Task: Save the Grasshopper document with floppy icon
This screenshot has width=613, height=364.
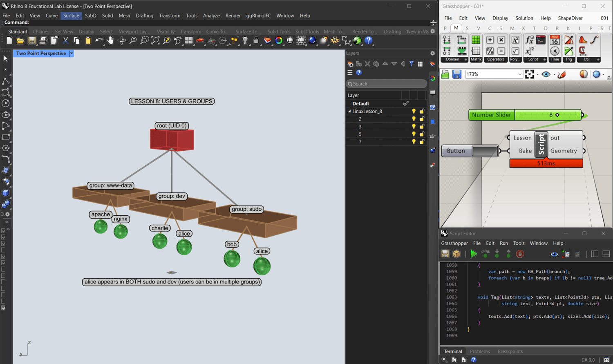Action: pos(456,74)
